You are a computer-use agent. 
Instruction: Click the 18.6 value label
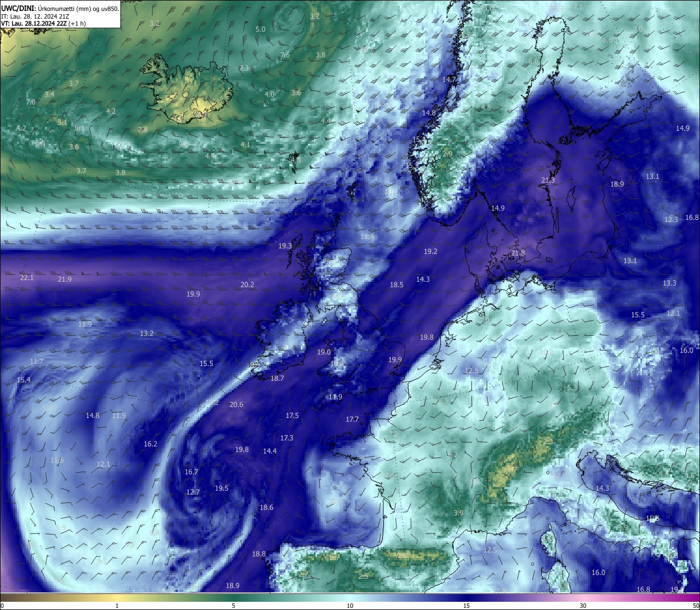coord(266,508)
